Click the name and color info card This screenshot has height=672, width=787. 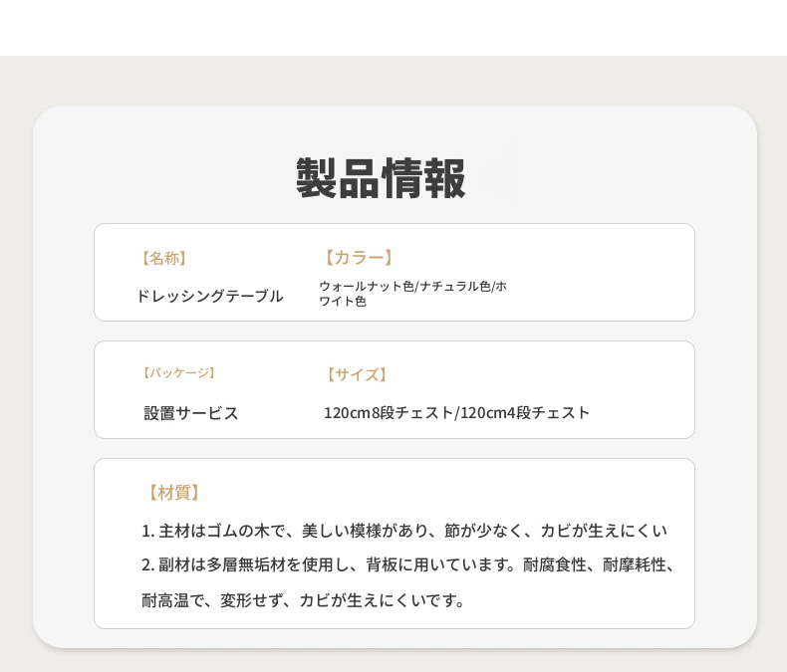[394, 273]
